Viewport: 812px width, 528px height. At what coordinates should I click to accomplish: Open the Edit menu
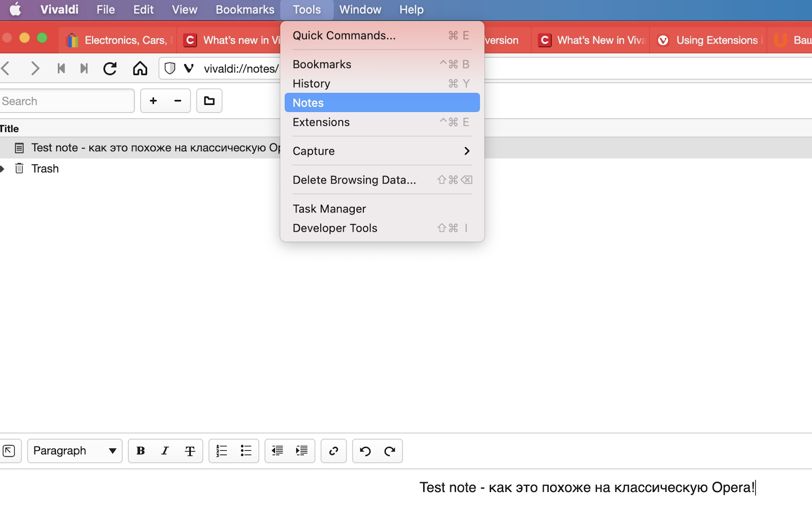[x=144, y=10]
